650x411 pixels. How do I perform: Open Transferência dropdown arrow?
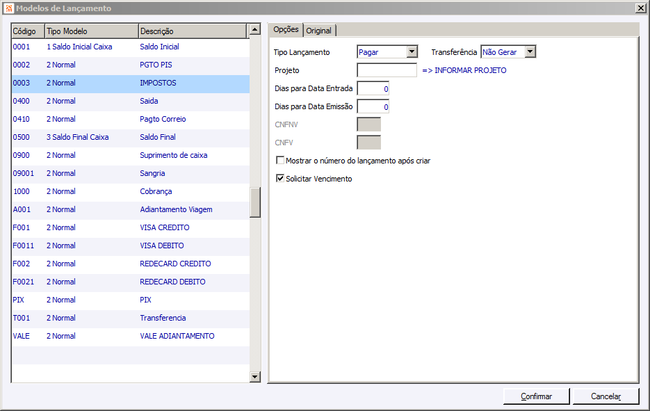click(x=530, y=51)
